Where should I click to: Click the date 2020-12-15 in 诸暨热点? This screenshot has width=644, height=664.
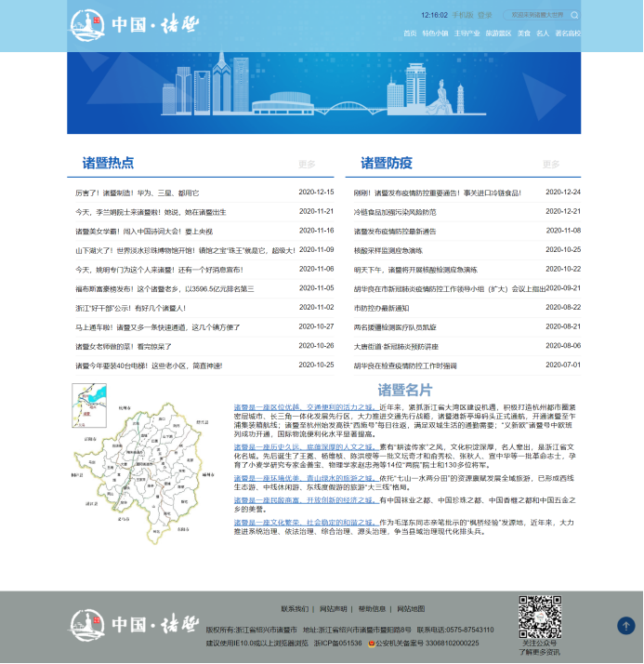[x=316, y=193]
